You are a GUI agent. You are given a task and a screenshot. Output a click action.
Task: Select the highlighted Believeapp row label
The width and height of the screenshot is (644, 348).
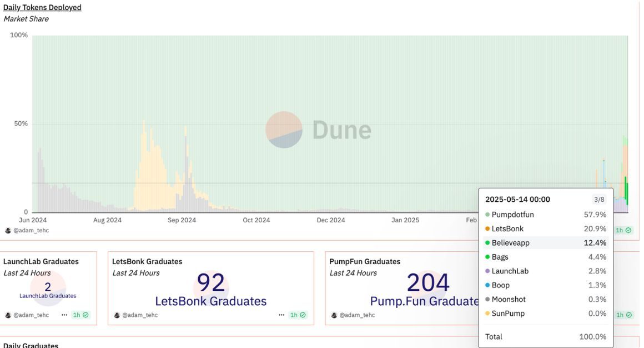pos(511,243)
